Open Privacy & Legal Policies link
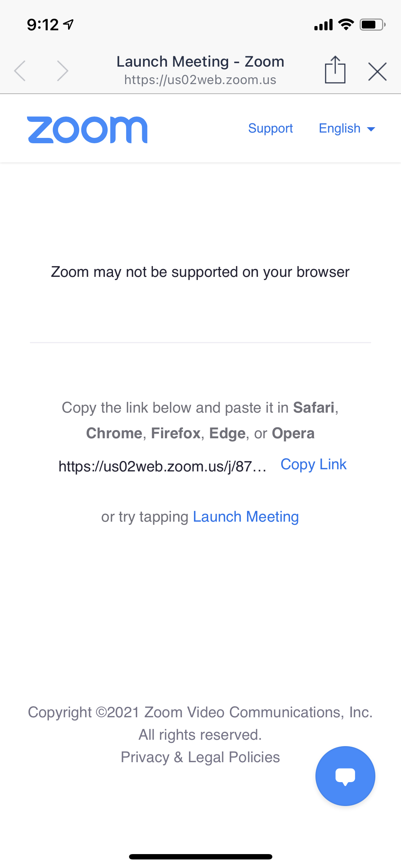The height and width of the screenshot is (868, 401). 200,757
